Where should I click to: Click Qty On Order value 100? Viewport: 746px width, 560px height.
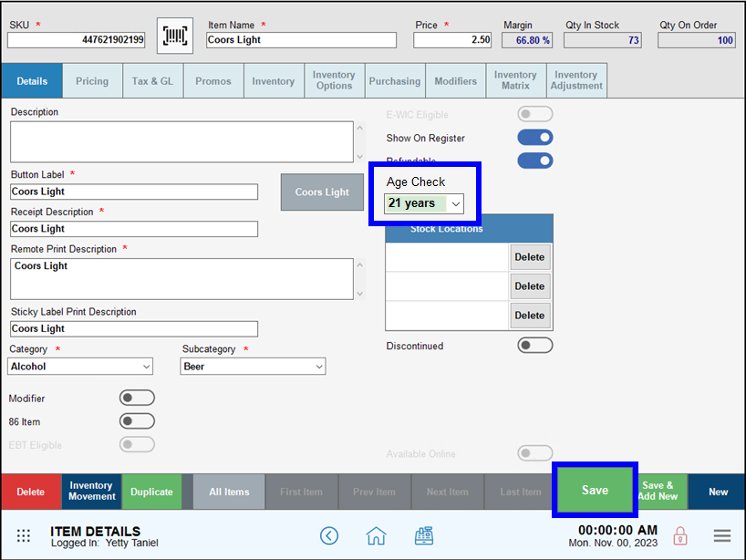tap(697, 40)
